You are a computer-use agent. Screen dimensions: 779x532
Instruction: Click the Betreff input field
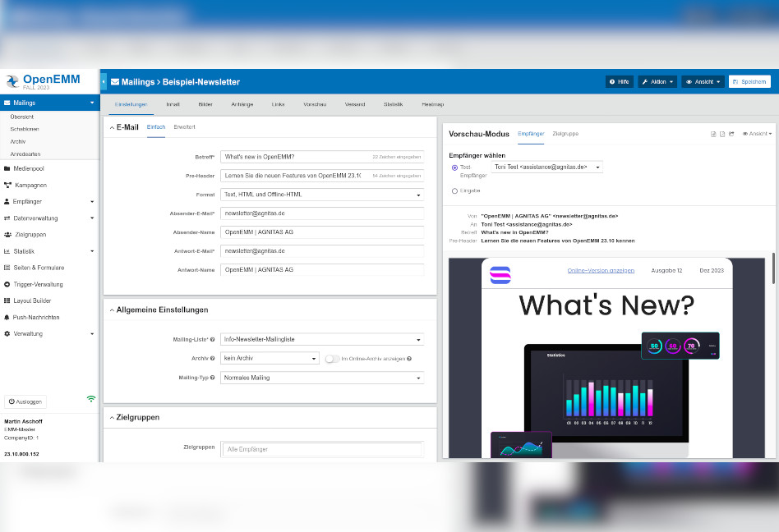click(x=322, y=157)
